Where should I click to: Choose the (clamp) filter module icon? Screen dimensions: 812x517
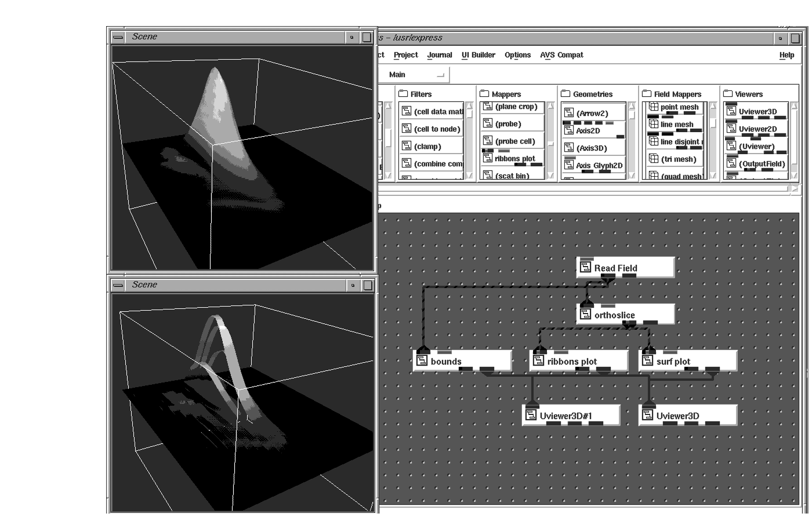[x=406, y=147]
